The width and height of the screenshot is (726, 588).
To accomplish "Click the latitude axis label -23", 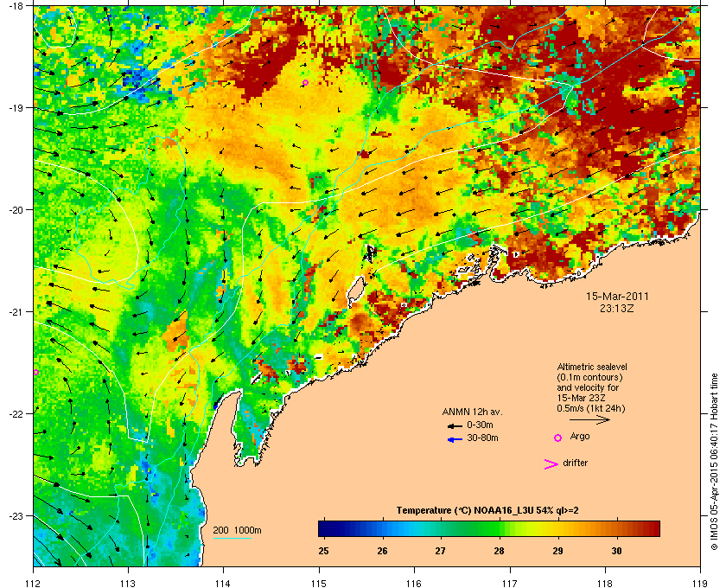I will [x=16, y=515].
